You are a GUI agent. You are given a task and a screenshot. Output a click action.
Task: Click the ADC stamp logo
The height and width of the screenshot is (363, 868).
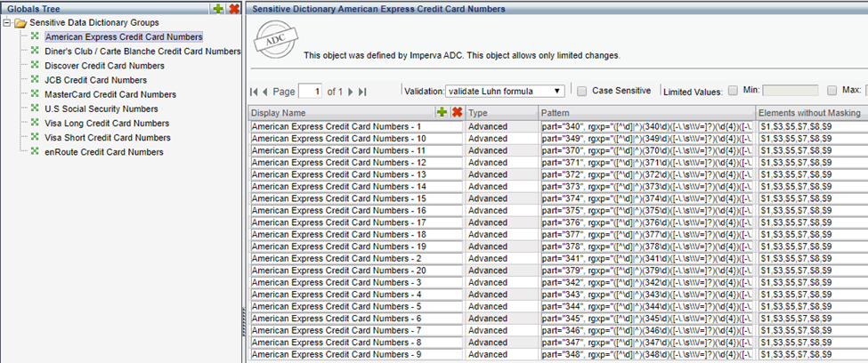point(276,40)
